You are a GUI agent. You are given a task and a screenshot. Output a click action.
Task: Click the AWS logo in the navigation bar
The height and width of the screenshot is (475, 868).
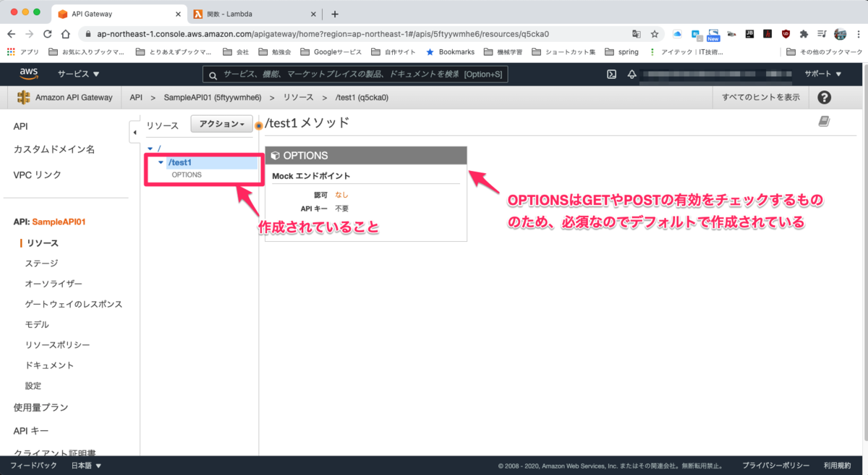pos(27,73)
